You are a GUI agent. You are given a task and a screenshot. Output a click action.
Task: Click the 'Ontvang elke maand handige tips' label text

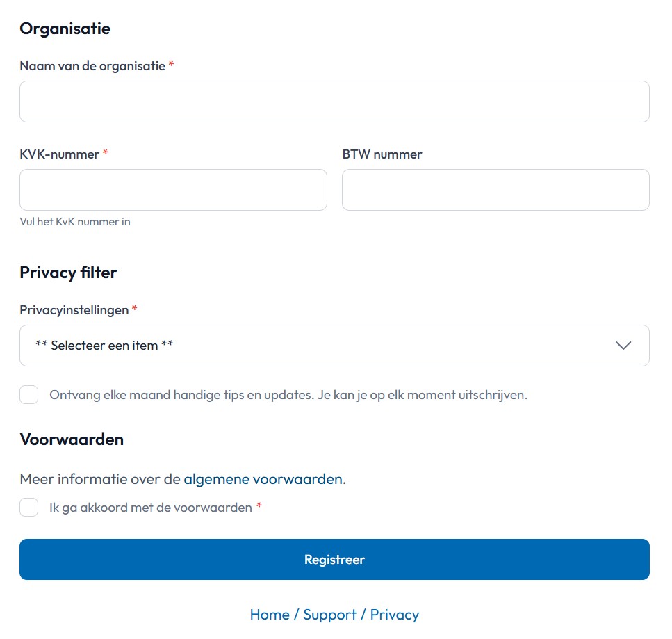pos(288,395)
